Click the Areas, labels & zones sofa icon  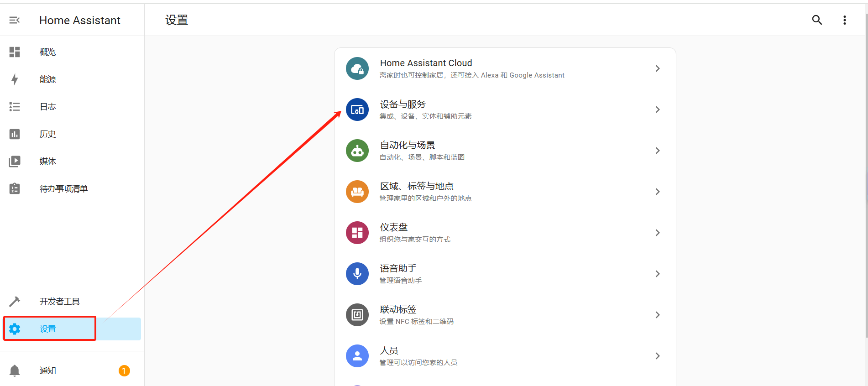click(357, 192)
